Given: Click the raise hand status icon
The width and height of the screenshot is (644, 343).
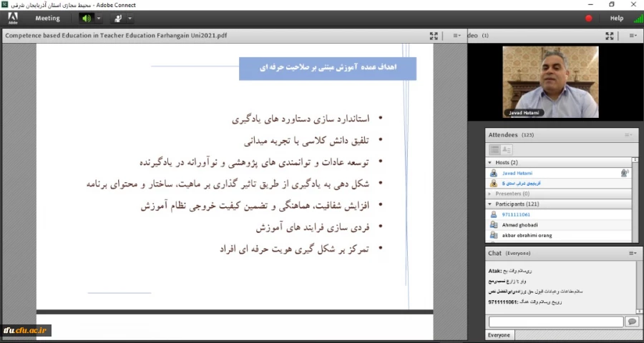Looking at the screenshot, I should tap(118, 19).
